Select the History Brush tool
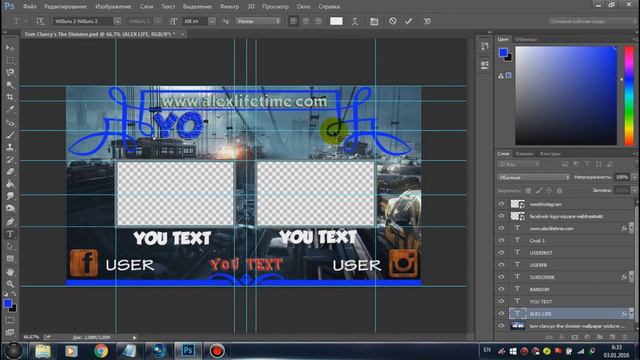This screenshot has height=360, width=640. pyautogui.click(x=10, y=159)
